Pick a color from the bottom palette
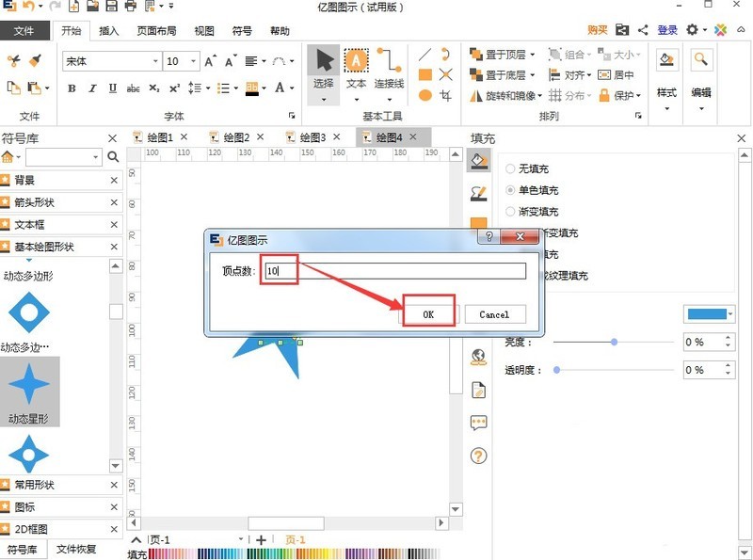Screen dimensions: 753x560 coord(294,553)
